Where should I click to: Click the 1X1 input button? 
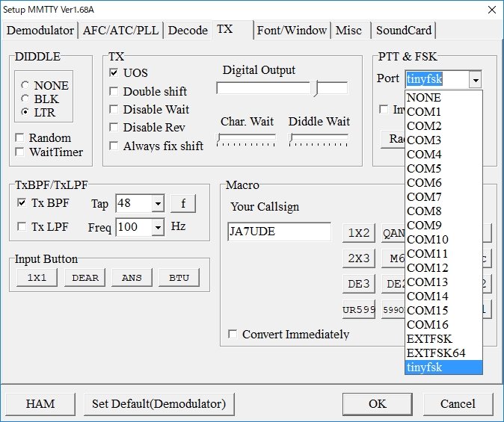[x=37, y=278]
